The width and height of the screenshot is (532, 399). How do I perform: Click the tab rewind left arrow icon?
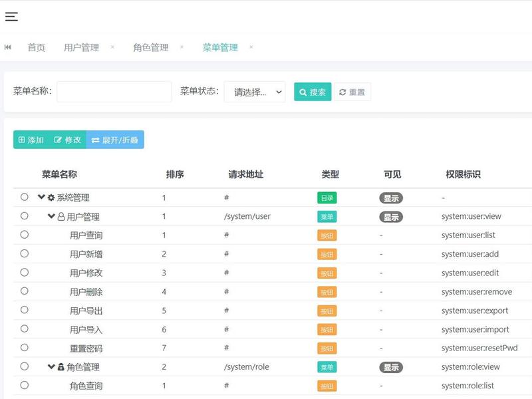(8, 47)
